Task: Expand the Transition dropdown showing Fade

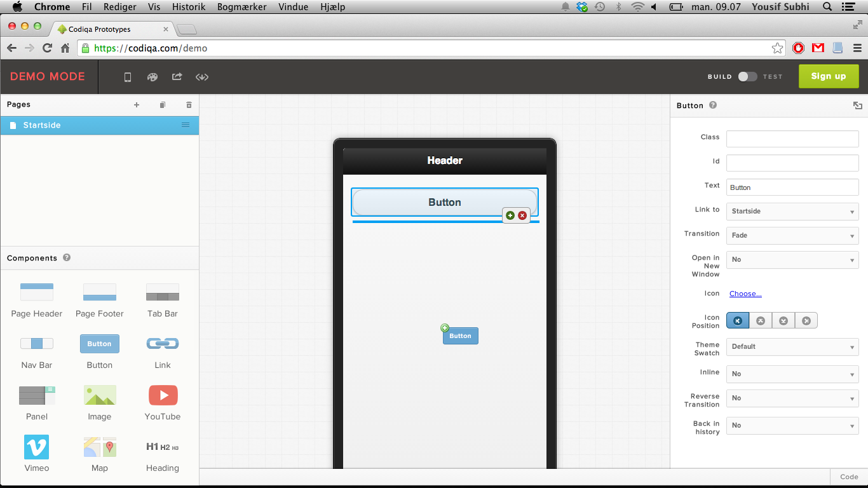Action: tap(792, 236)
